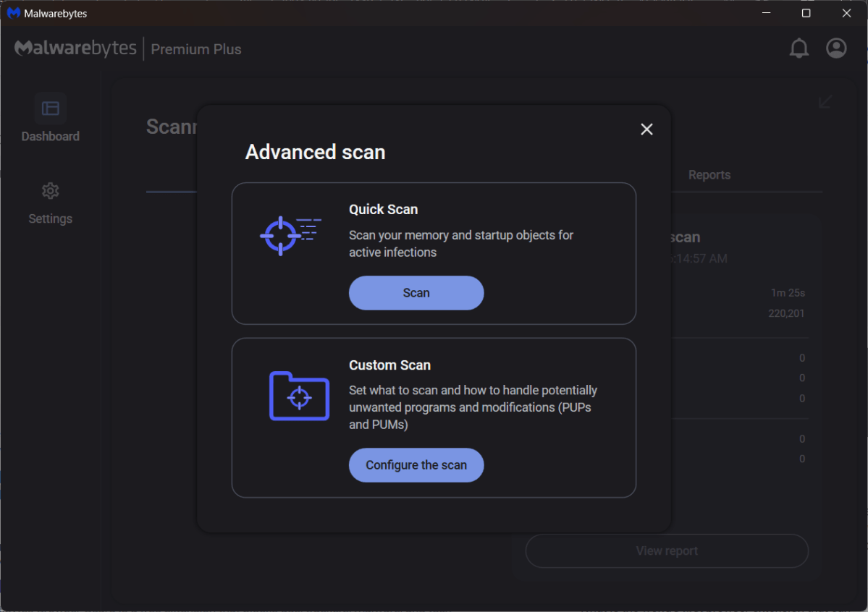The width and height of the screenshot is (868, 612).
Task: Click the Quick Scan heading
Action: click(x=383, y=210)
